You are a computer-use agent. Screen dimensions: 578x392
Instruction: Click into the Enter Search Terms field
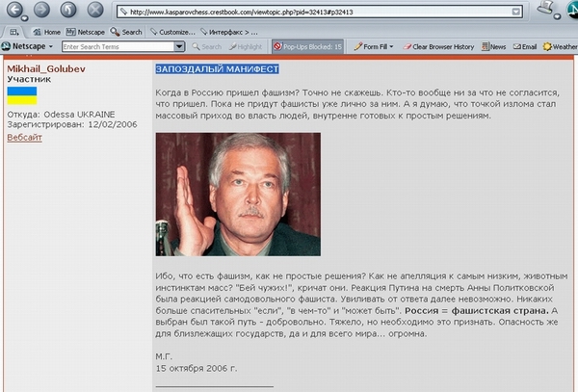pyautogui.click(x=118, y=46)
